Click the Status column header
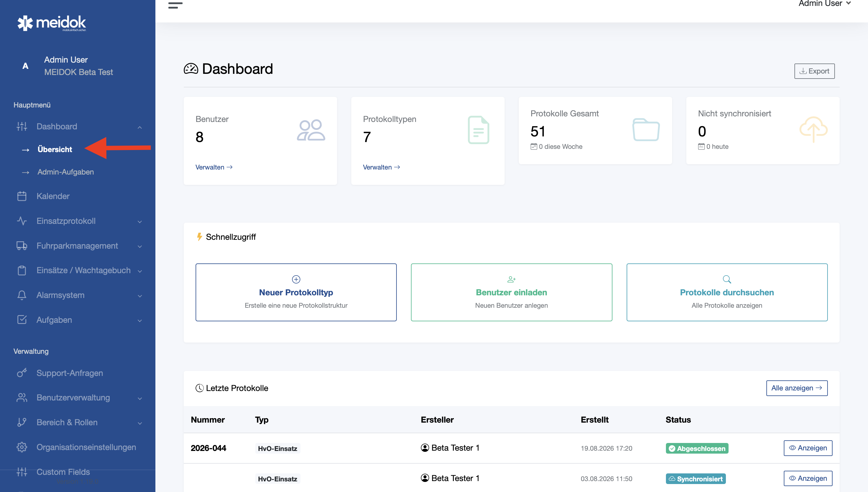The height and width of the screenshot is (492, 868). [x=678, y=420]
